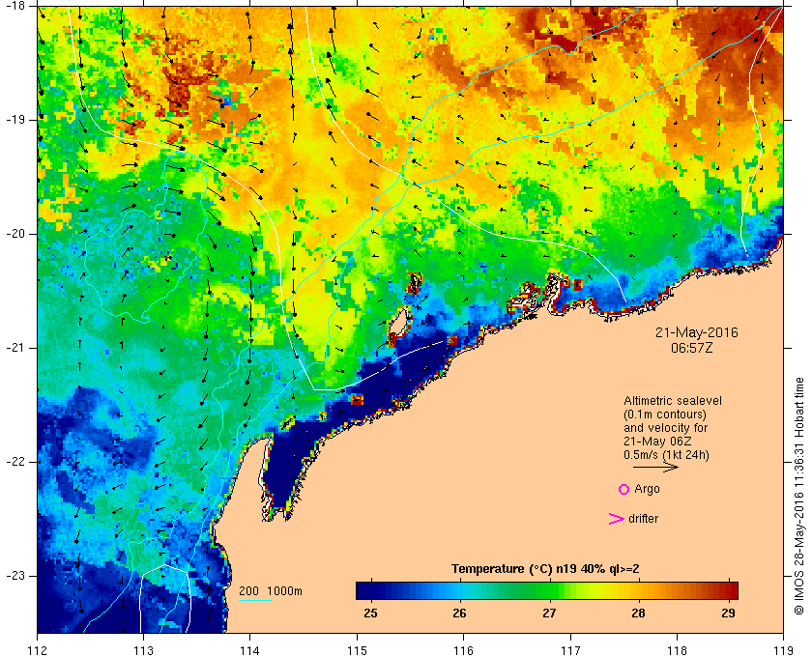Click the cyan 200 1000m isobath legend line
The height and width of the screenshot is (657, 812).
pos(255,601)
